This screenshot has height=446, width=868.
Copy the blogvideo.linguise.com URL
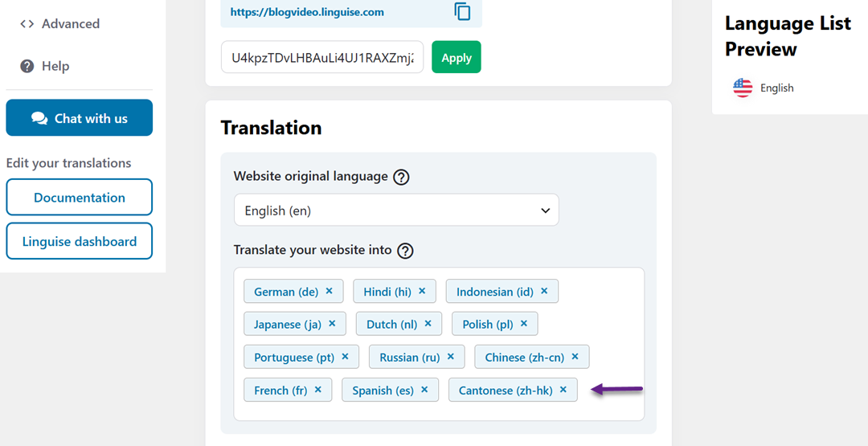(x=462, y=11)
